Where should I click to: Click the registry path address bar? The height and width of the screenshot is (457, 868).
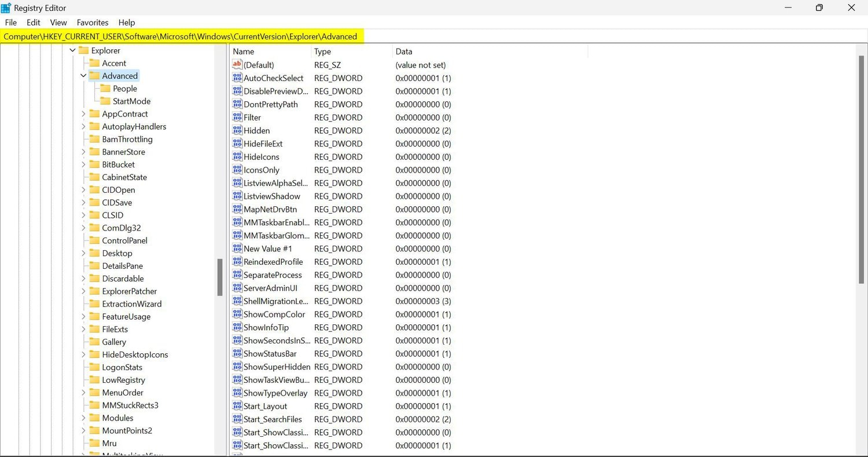[x=434, y=36]
